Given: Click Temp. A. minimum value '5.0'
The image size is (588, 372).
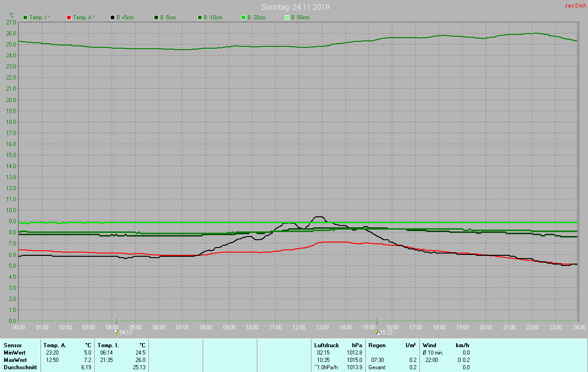Looking at the screenshot, I should click(x=88, y=352).
